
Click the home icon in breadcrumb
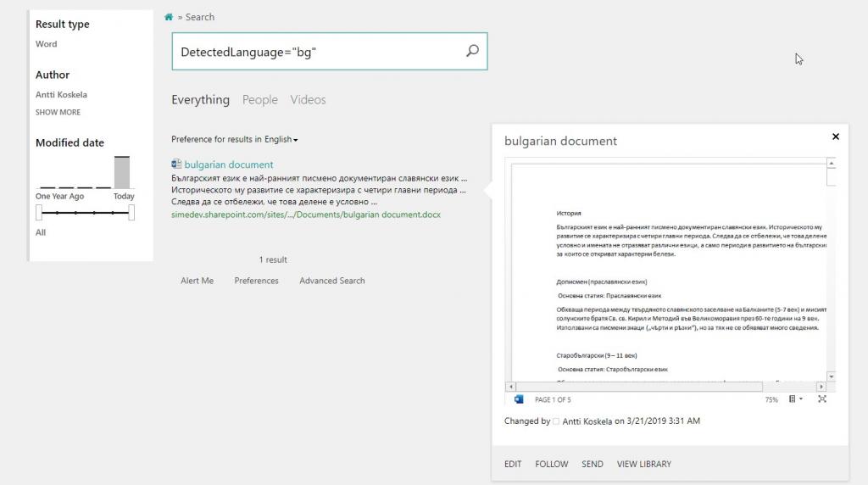point(169,17)
